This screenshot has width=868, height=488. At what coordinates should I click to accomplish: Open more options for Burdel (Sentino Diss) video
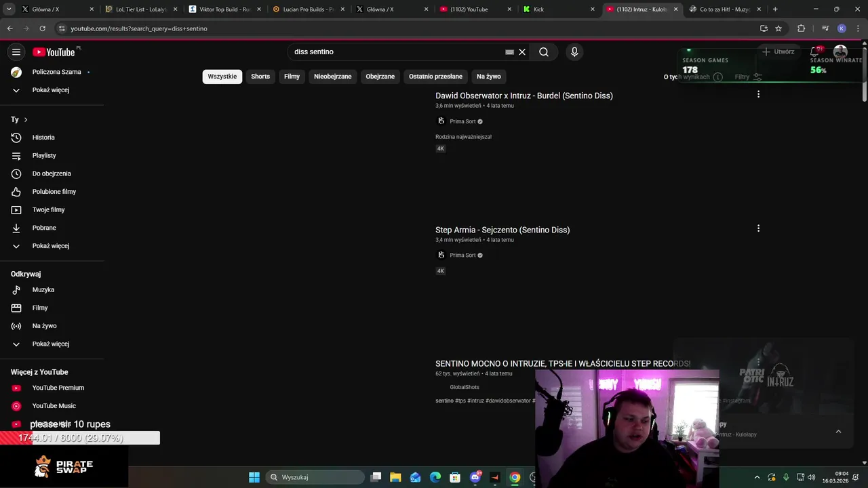click(x=758, y=94)
